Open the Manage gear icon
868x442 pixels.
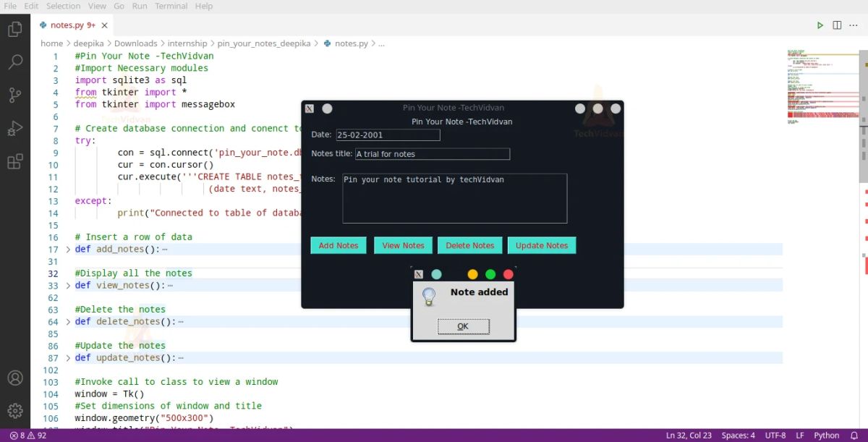pos(14,411)
